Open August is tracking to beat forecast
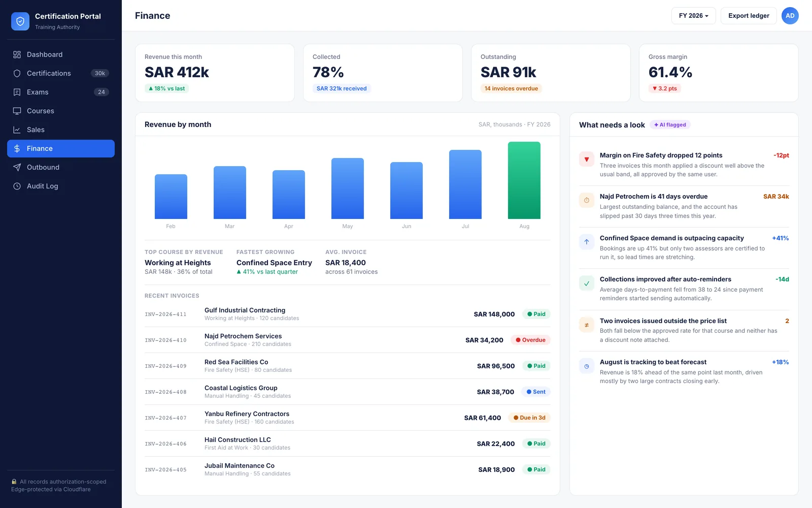This screenshot has width=812, height=508. [653, 362]
